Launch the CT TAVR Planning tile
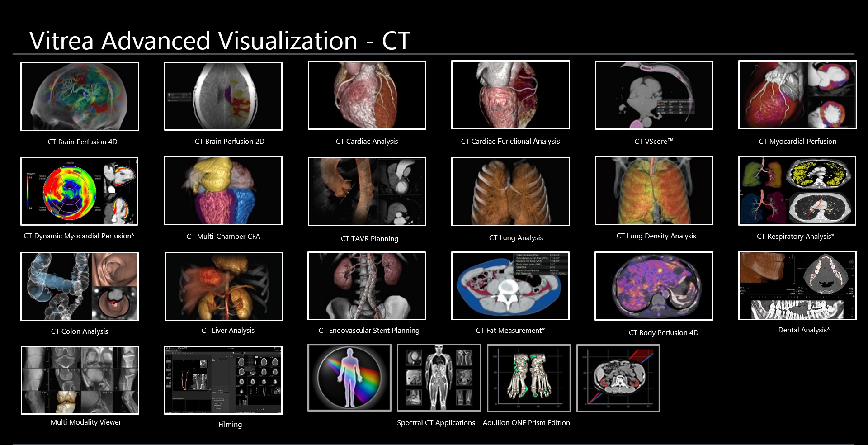Screen dimensions: 868x445 (x=367, y=191)
